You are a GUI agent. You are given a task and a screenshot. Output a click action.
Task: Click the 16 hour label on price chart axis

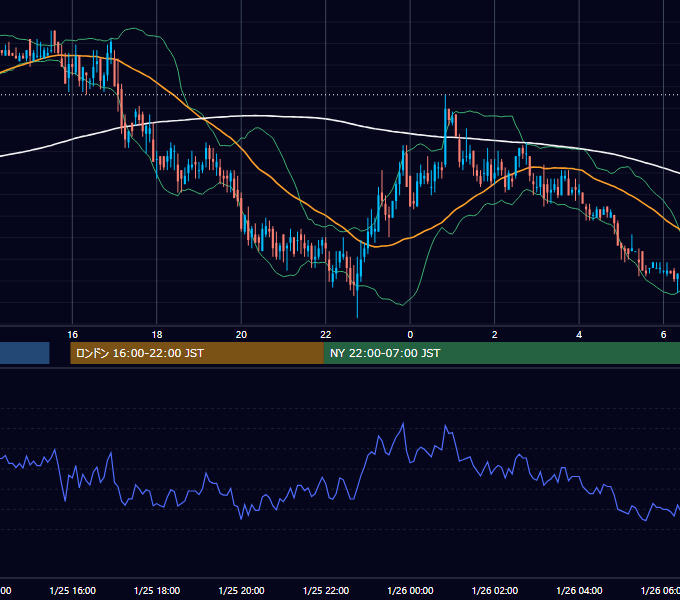(72, 335)
